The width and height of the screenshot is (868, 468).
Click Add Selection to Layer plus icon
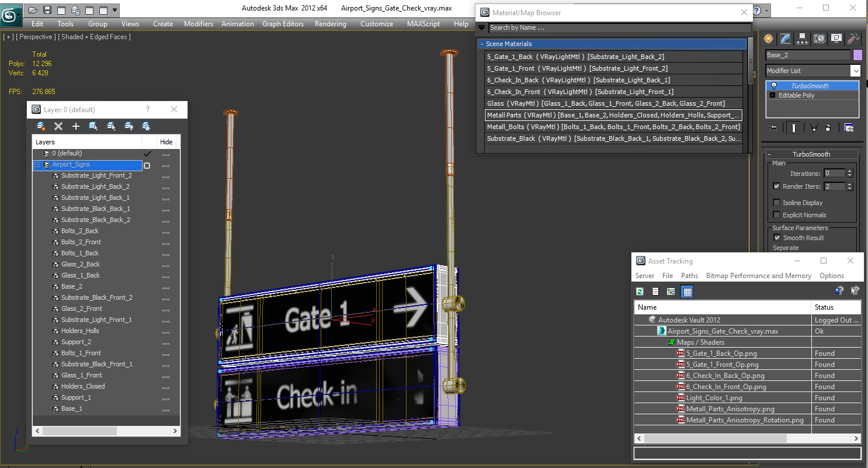pos(76,126)
